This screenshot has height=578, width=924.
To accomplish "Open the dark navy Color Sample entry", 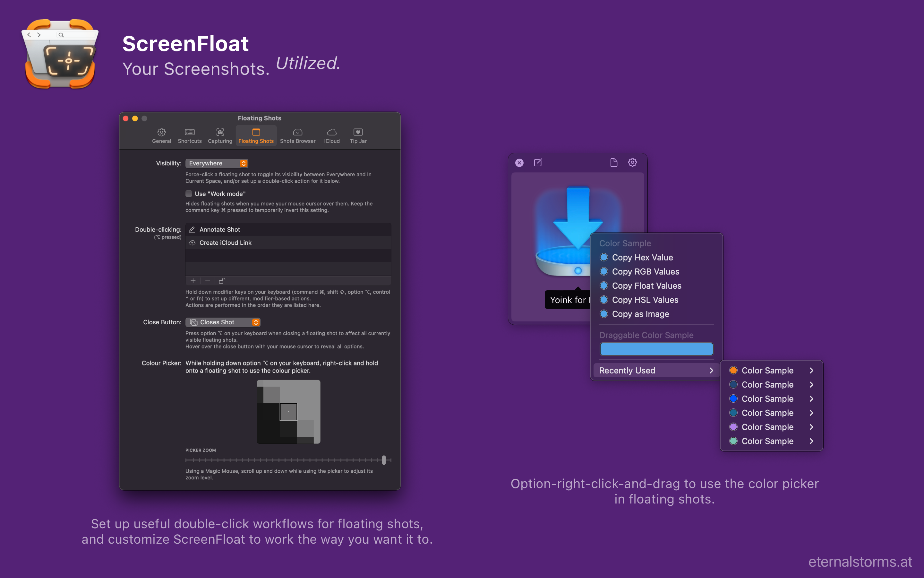I will tap(771, 385).
